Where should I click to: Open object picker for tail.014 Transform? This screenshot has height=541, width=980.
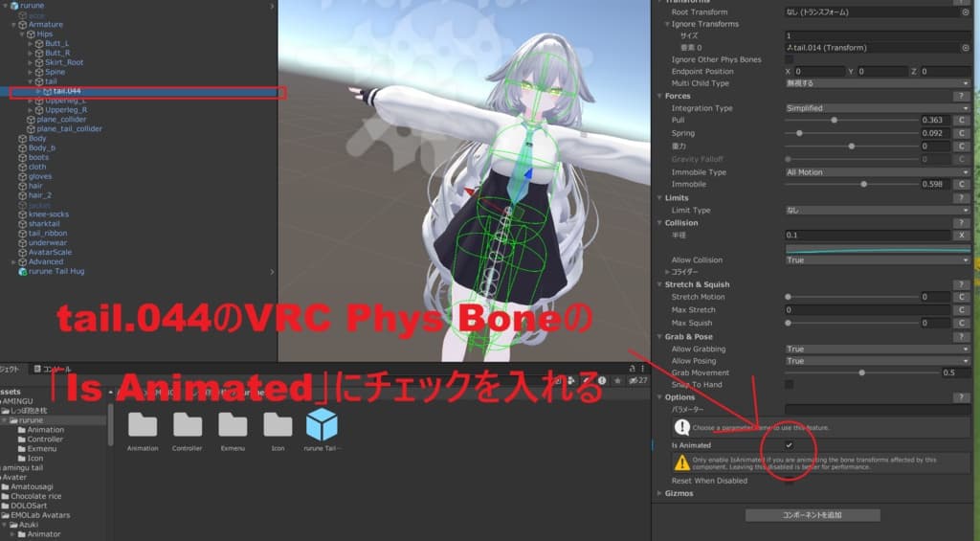point(965,48)
